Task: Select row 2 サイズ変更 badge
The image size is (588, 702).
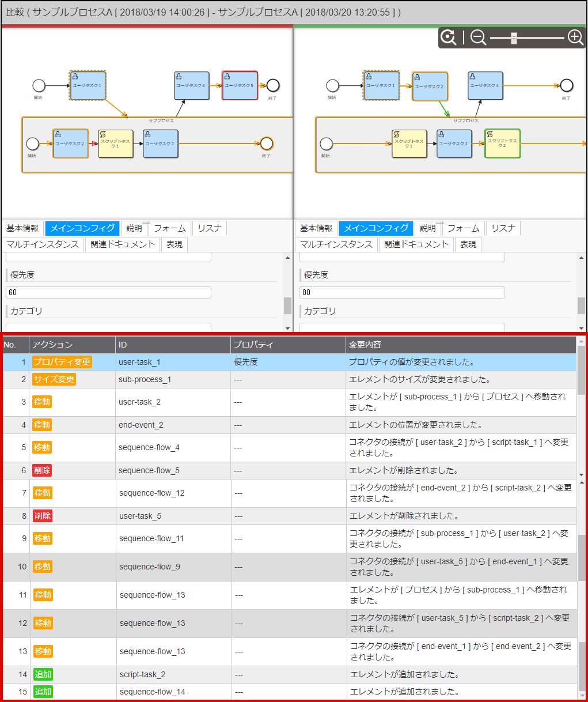Action: (54, 379)
